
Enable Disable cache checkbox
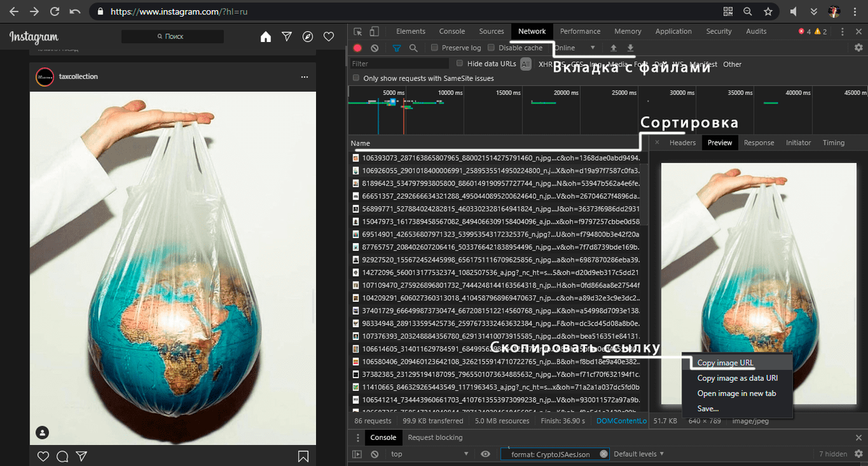point(491,48)
